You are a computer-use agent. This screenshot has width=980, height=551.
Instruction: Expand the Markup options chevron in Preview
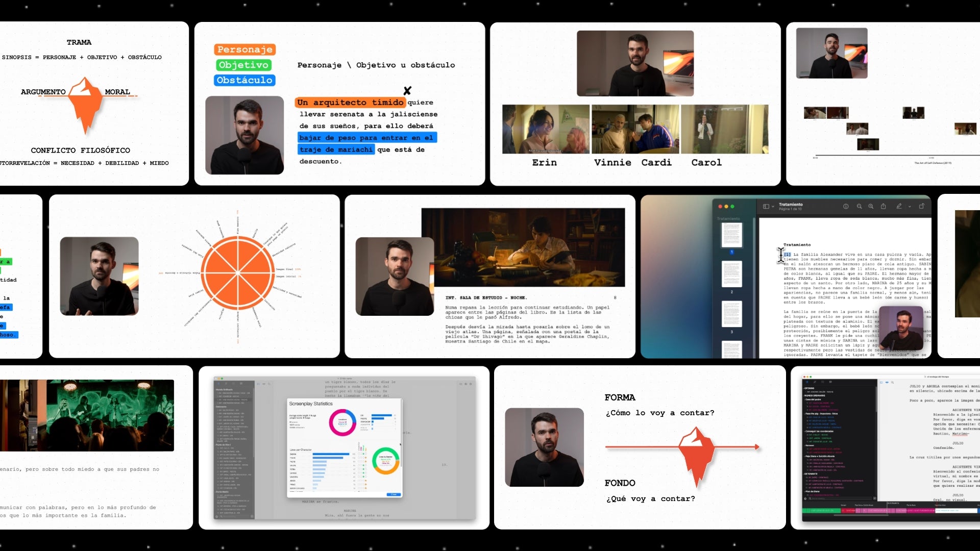click(910, 207)
